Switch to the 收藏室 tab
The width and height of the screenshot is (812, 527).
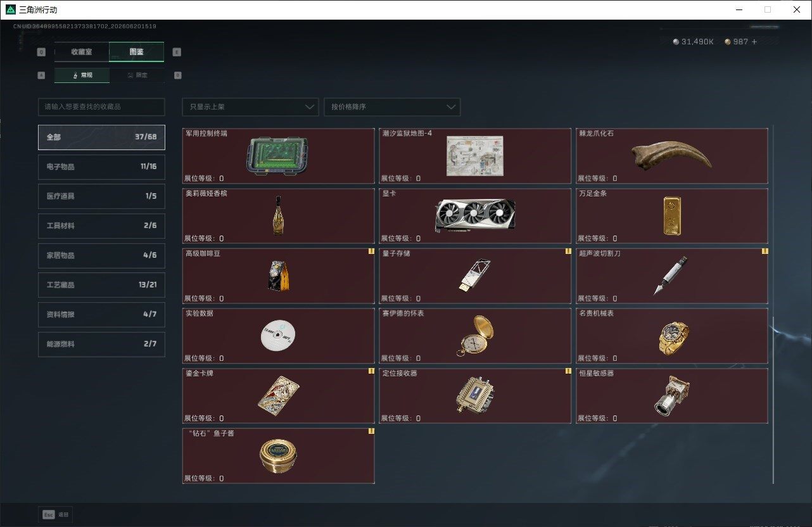click(82, 52)
